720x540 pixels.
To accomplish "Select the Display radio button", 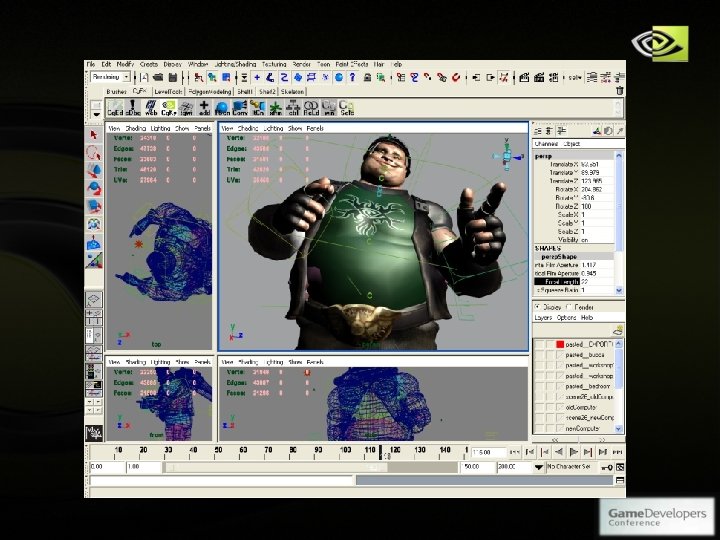I will coord(537,307).
